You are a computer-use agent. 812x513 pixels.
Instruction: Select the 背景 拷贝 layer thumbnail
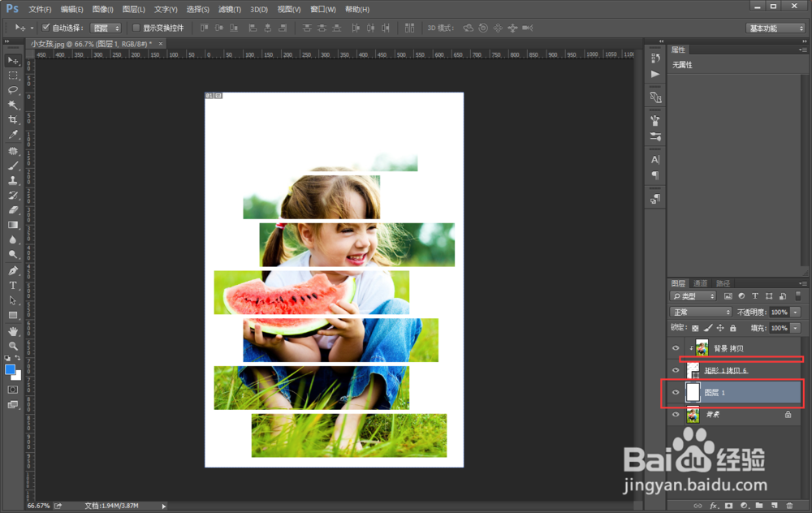[x=702, y=348]
